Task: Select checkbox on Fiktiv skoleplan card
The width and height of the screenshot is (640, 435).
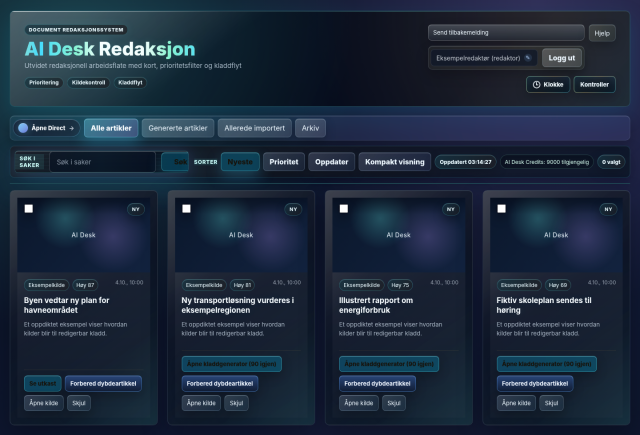Action: point(501,209)
